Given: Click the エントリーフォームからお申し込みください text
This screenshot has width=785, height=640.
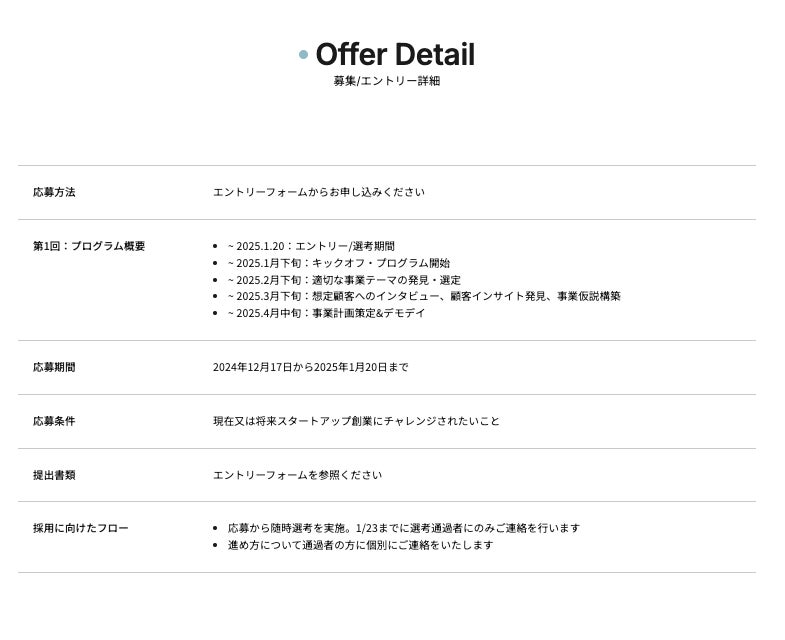Looking at the screenshot, I should click(x=318, y=192).
